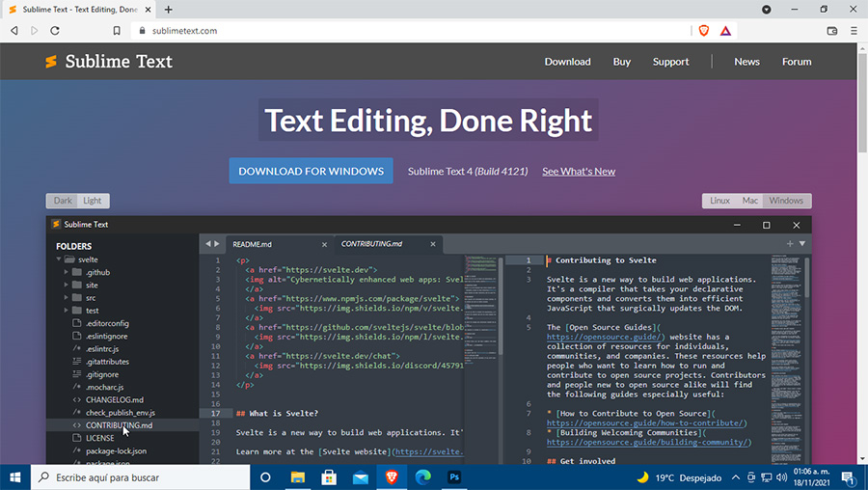The height and width of the screenshot is (490, 868).
Task: Click the building-community link in the editor
Action: pos(649,442)
